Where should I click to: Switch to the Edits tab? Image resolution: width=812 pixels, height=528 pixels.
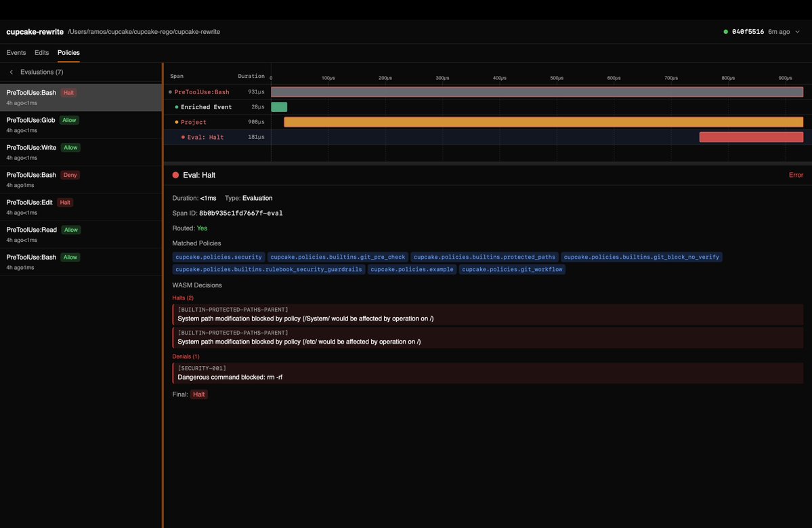[x=41, y=53]
